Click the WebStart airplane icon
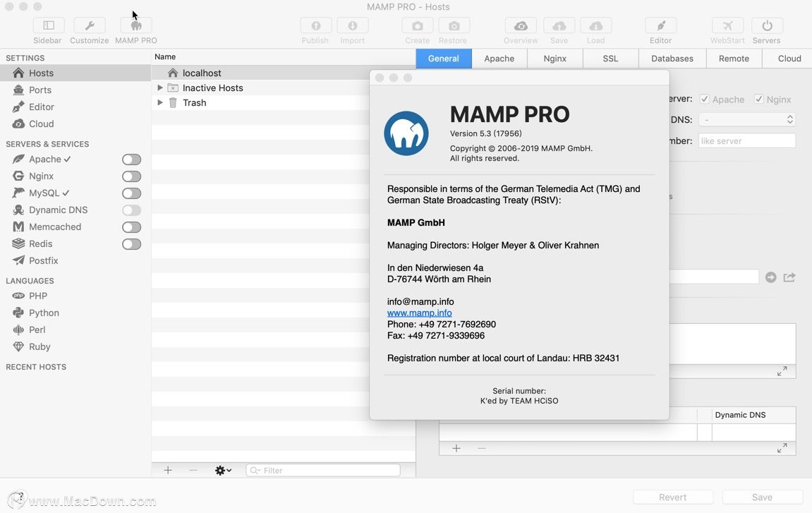The image size is (812, 513). point(727,25)
